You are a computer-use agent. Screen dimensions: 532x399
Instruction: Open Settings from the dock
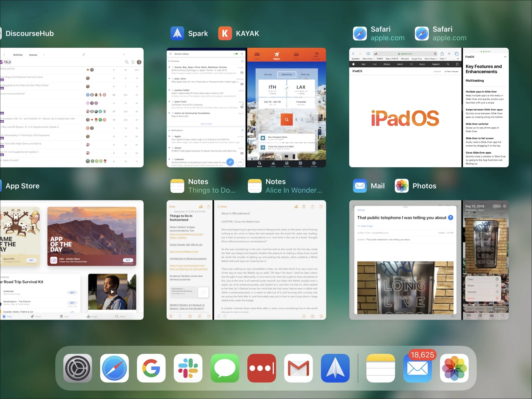77,368
